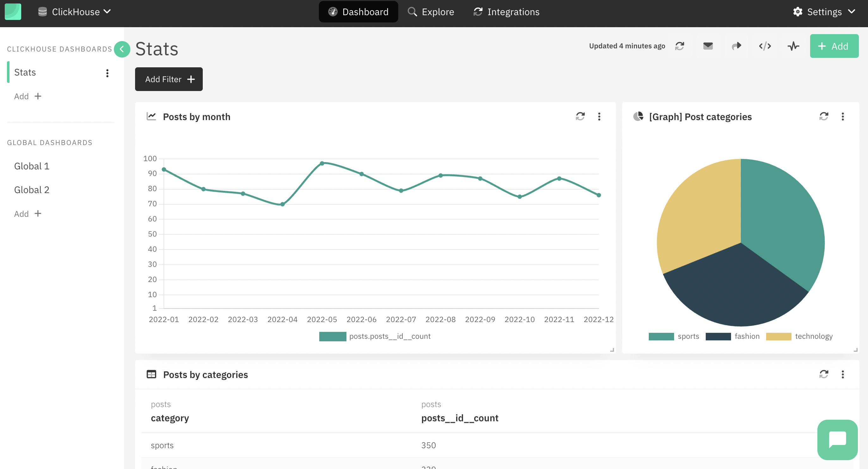View dashboard activity via pulse icon
Image resolution: width=868 pixels, height=469 pixels.
pyautogui.click(x=794, y=46)
